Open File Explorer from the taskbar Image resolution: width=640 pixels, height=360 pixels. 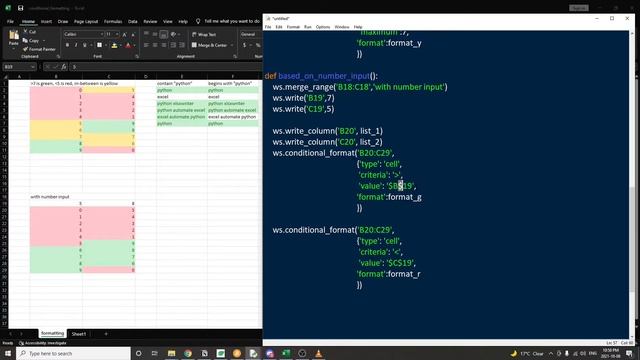pyautogui.click(x=171, y=353)
